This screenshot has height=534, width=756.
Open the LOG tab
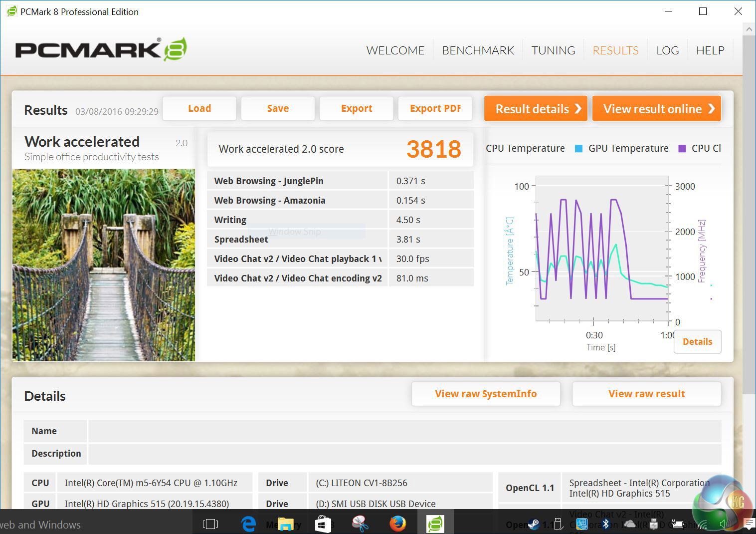(x=668, y=50)
